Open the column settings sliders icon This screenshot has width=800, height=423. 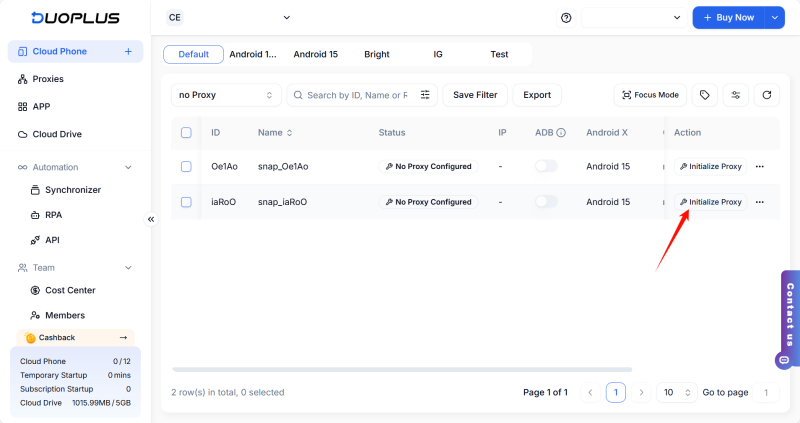(736, 95)
